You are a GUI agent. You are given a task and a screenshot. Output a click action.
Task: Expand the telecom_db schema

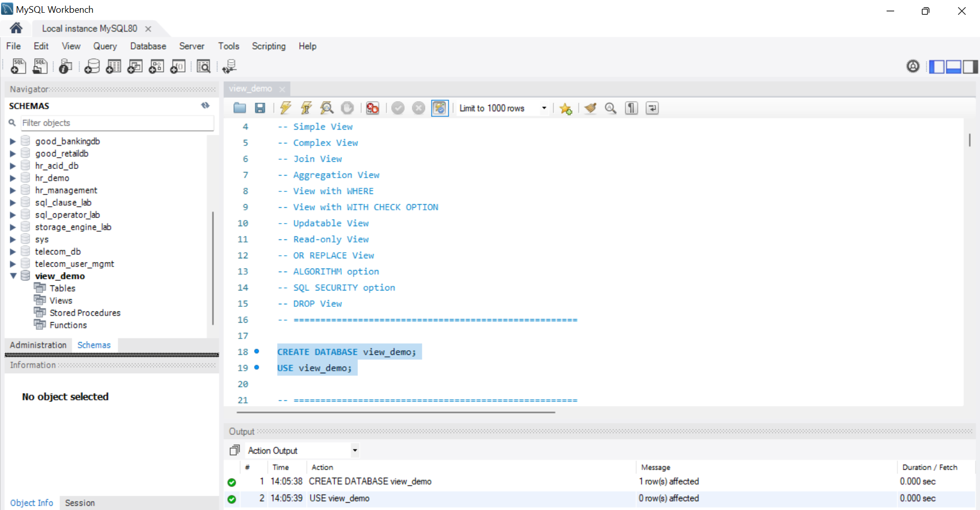(x=13, y=252)
